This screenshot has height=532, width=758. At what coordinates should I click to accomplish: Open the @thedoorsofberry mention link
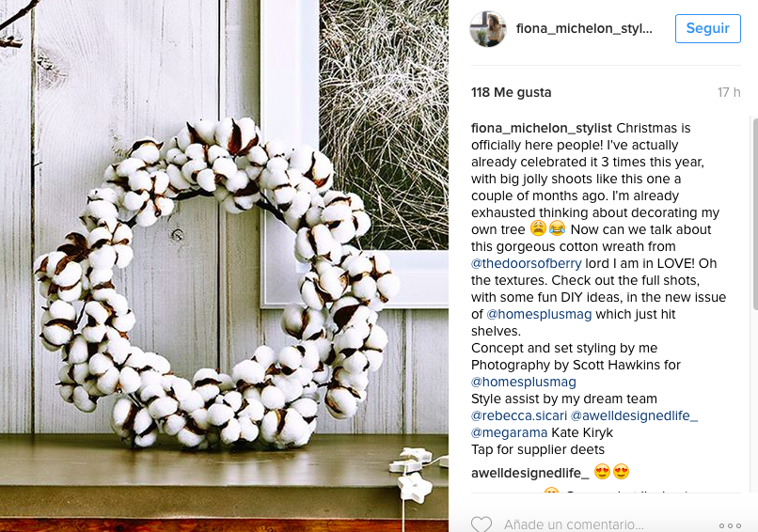526,263
